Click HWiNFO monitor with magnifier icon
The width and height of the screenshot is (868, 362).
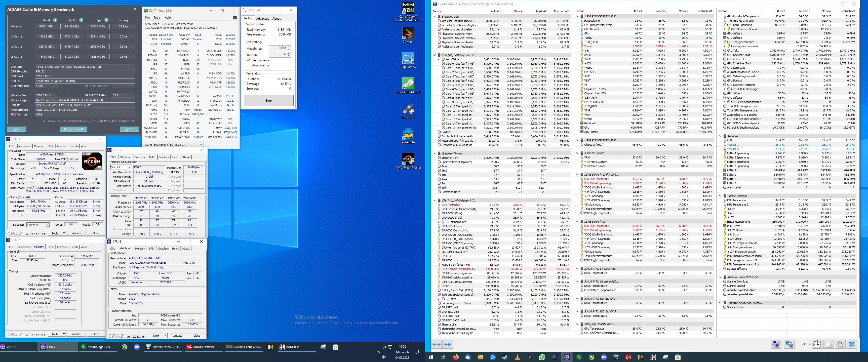[x=776, y=344]
